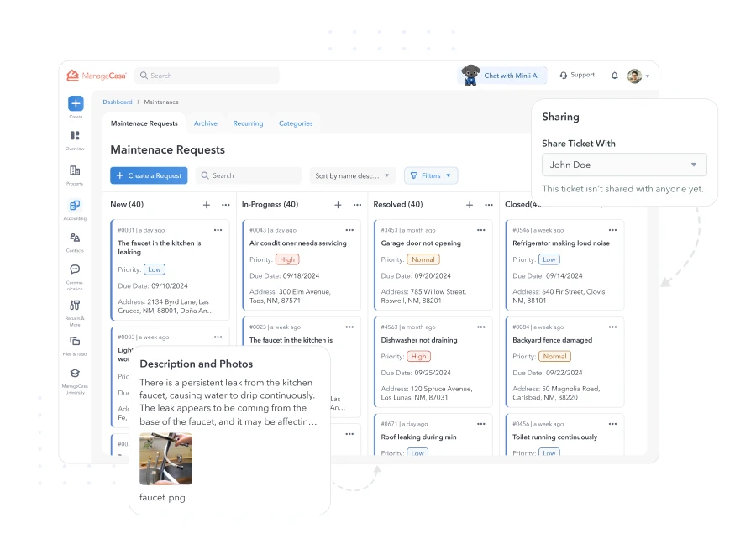The image size is (756, 544).
Task: Open the Filters dropdown
Action: (x=431, y=175)
